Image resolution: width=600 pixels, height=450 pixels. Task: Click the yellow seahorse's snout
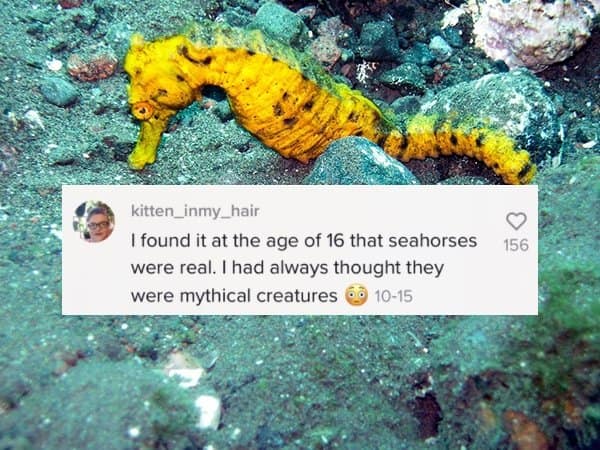146,143
